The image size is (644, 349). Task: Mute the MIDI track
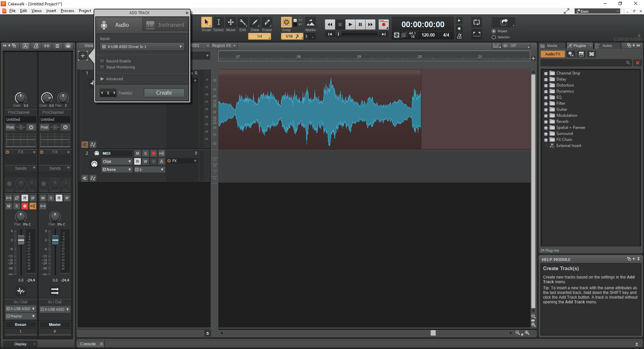pos(137,153)
